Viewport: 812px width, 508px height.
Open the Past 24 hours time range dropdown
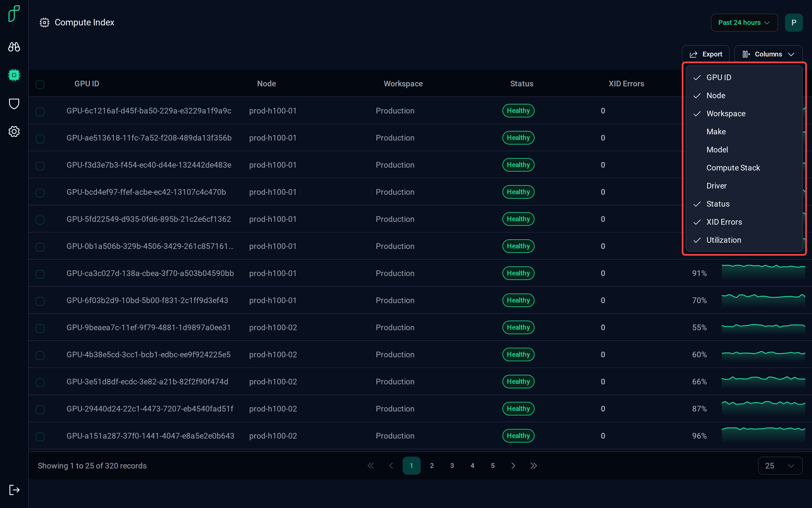(x=744, y=23)
